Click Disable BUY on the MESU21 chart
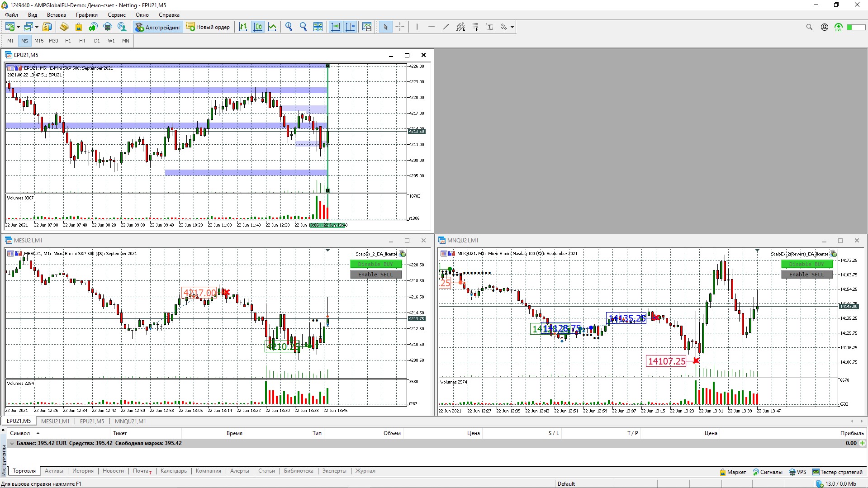 click(376, 264)
